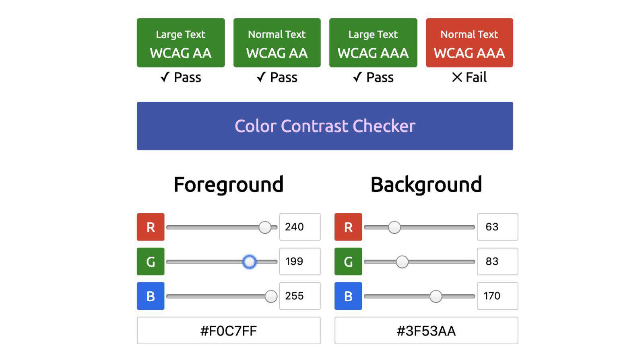644x362 pixels.
Task: Click the Large Text WCAG AA badge
Action: coord(181,43)
